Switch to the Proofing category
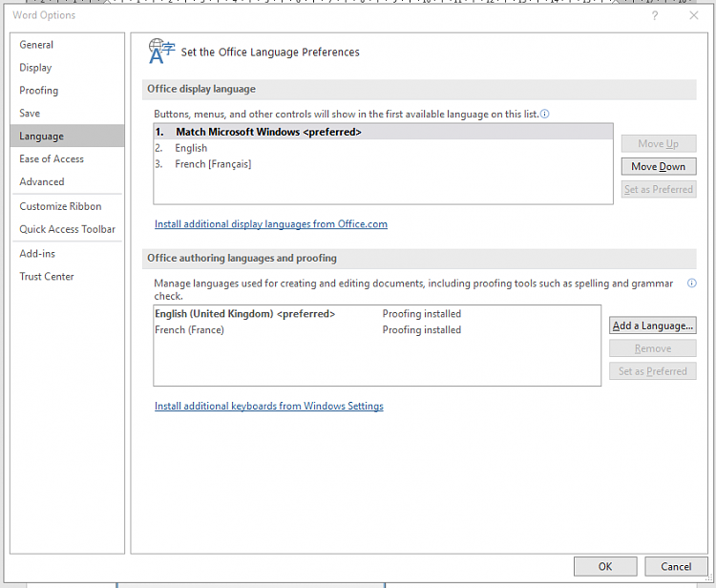This screenshot has width=716, height=588. 39,91
